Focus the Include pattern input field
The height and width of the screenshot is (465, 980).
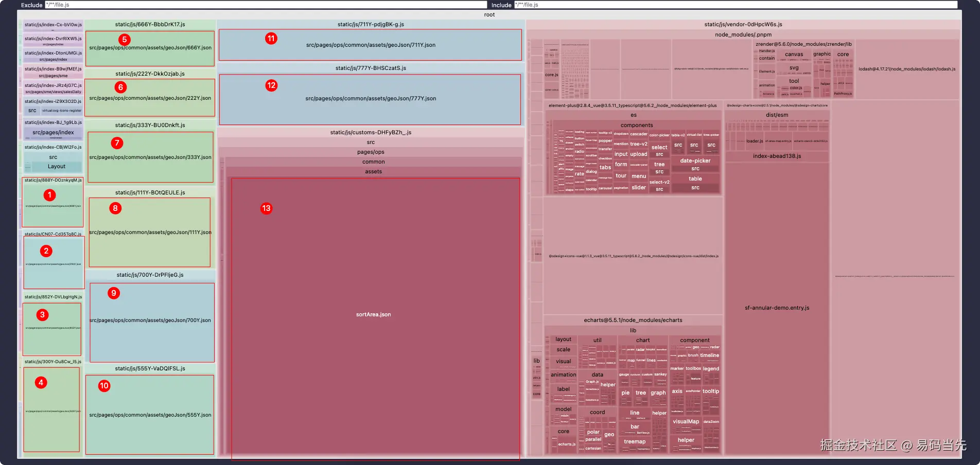736,5
